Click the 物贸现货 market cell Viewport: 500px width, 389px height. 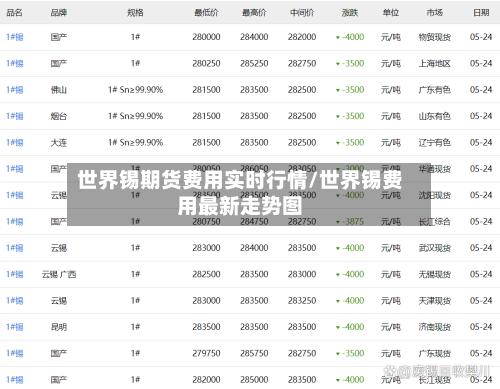(x=435, y=37)
